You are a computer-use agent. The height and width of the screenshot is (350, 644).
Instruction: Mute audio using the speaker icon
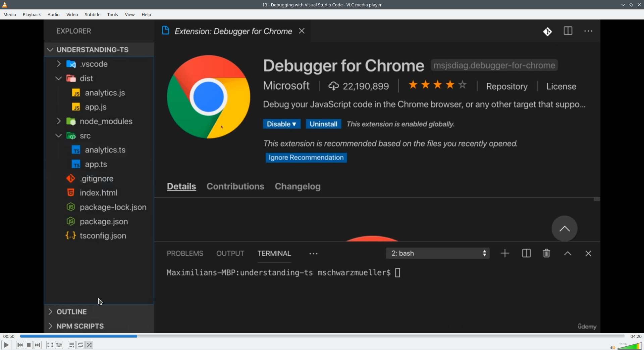[612, 347]
